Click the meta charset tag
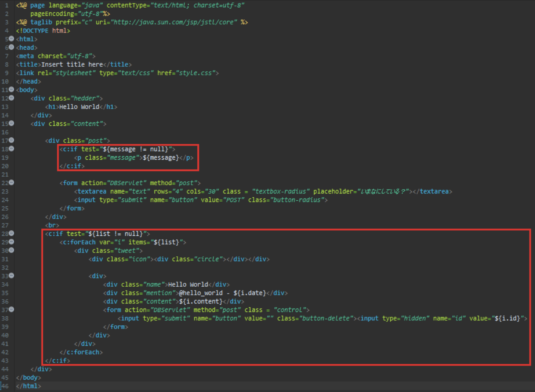 coord(56,56)
